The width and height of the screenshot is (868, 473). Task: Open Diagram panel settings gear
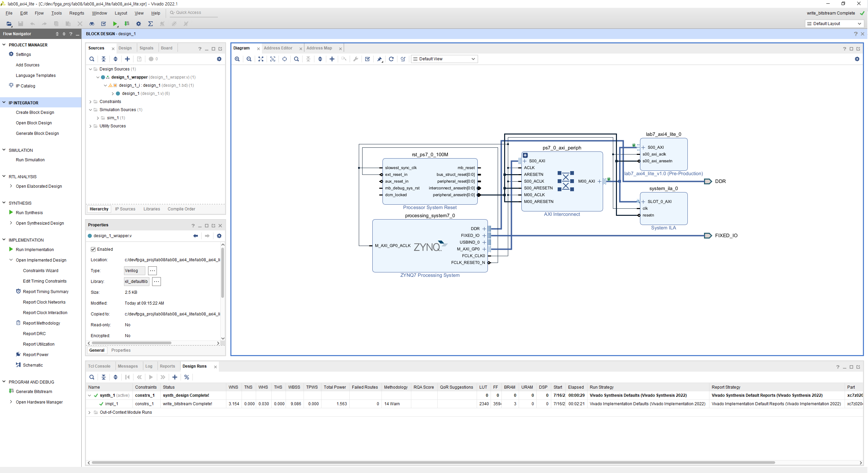857,59
